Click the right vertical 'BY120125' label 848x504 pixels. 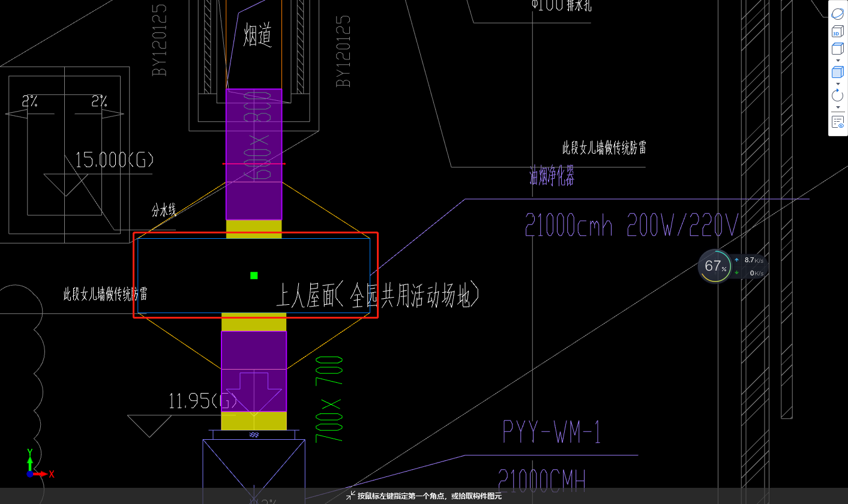click(343, 51)
